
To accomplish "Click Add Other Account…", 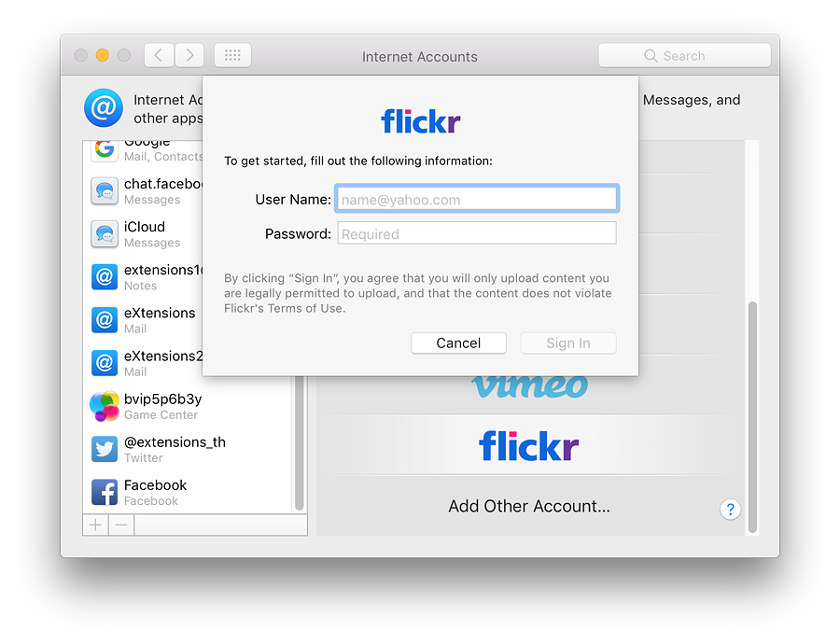I will tap(529, 506).
